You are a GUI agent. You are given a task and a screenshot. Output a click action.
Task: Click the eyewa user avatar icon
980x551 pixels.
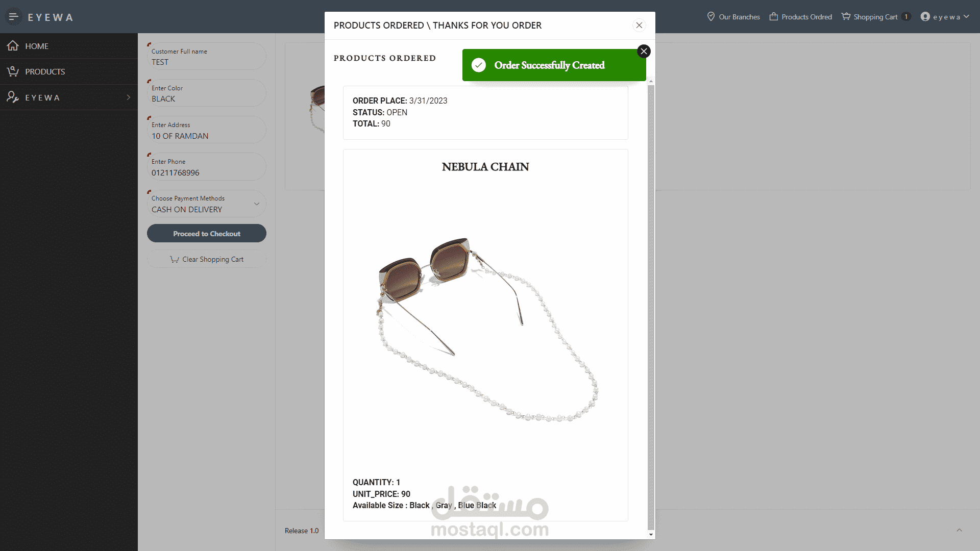(x=925, y=17)
